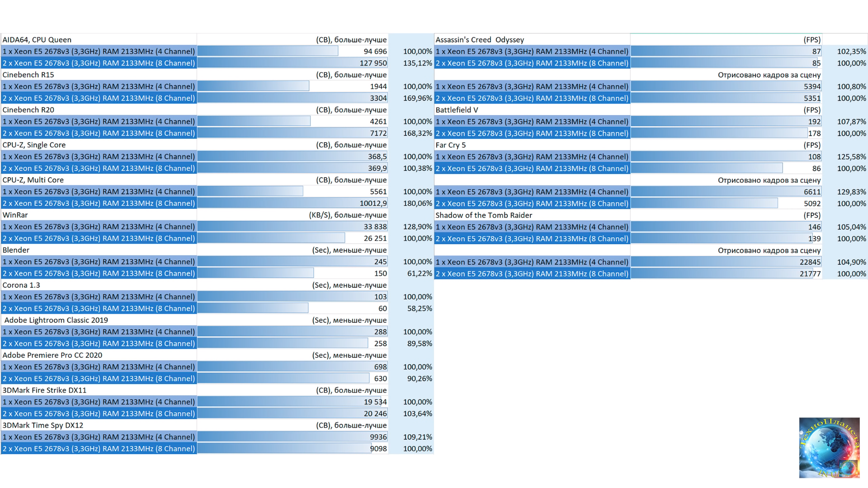Select the AIDA64 score "127 950"
The height and width of the screenshot is (488, 868).
click(x=373, y=63)
